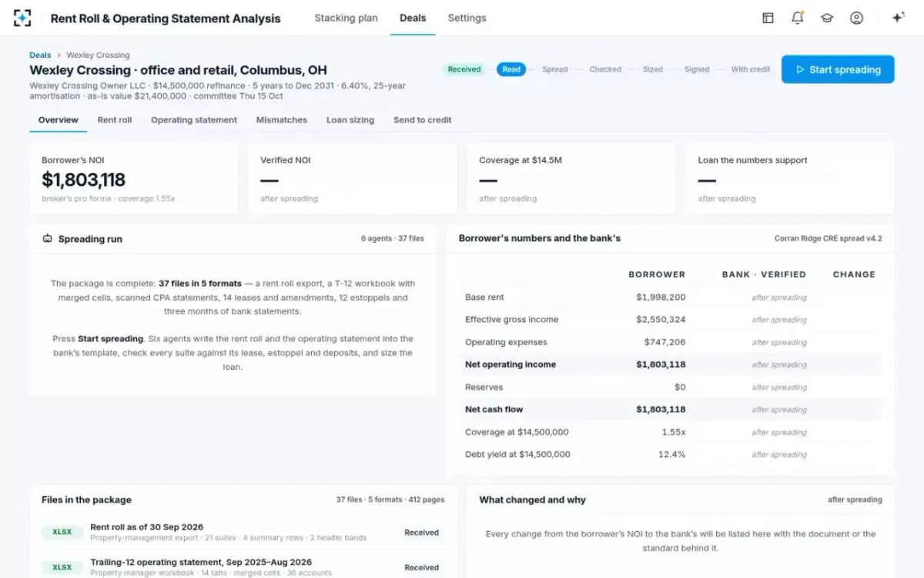Open Trailing-12 operating statement file row

point(243,567)
